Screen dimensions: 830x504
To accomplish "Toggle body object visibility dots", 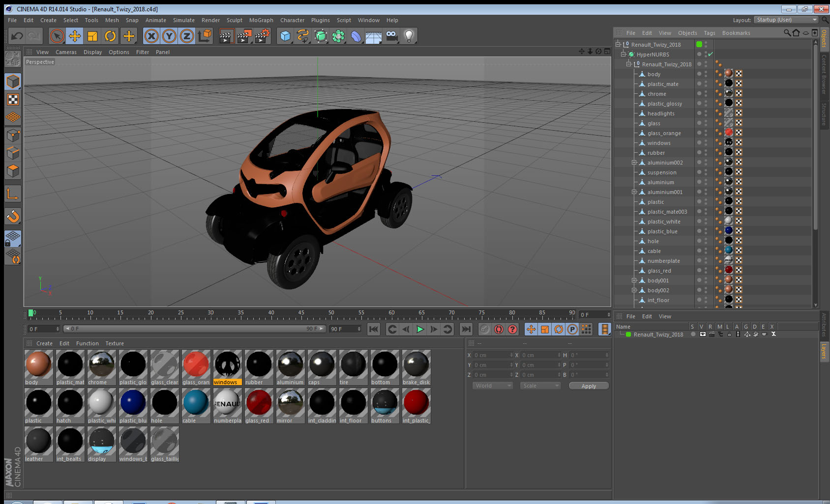I will point(706,74).
